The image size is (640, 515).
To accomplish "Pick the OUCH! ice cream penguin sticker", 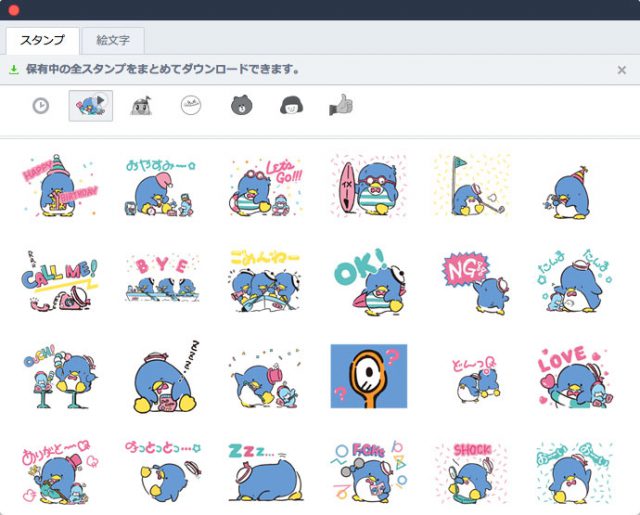I will point(60,377).
